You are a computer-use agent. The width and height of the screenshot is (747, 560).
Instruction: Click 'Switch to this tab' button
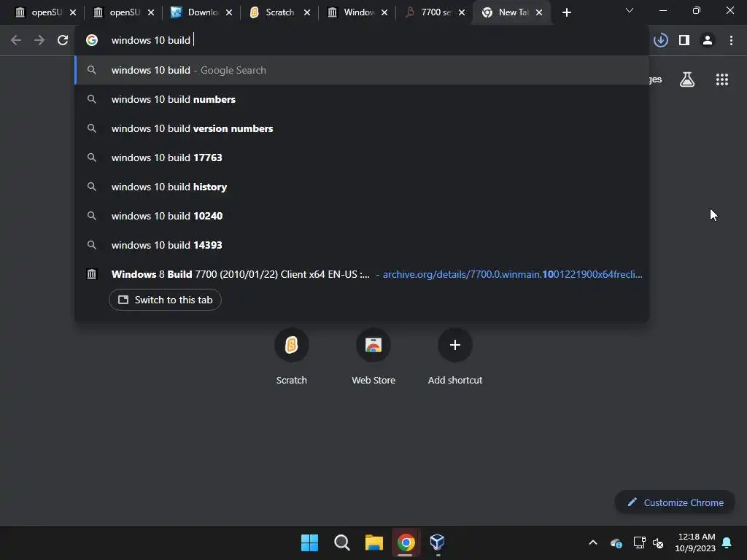click(x=165, y=300)
